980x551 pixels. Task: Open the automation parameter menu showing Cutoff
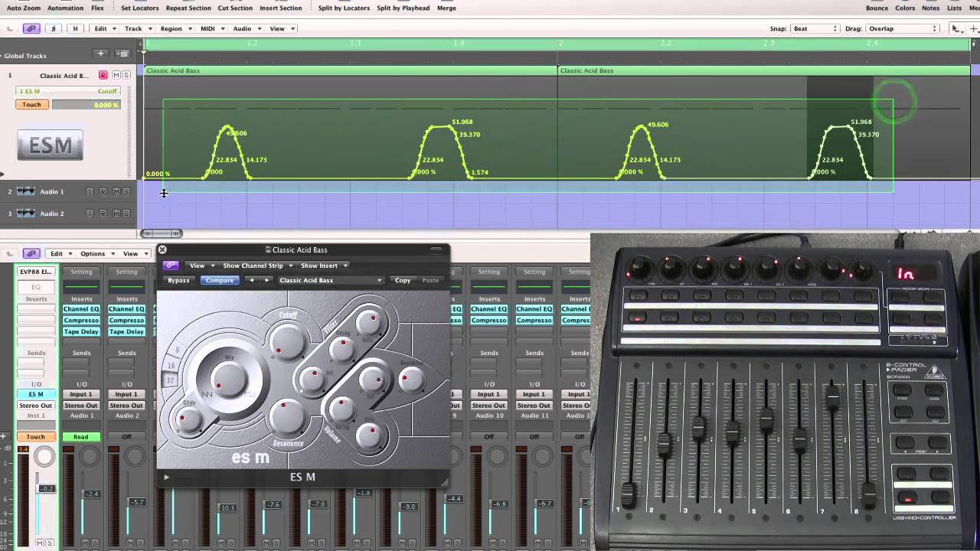pyautogui.click(x=67, y=91)
